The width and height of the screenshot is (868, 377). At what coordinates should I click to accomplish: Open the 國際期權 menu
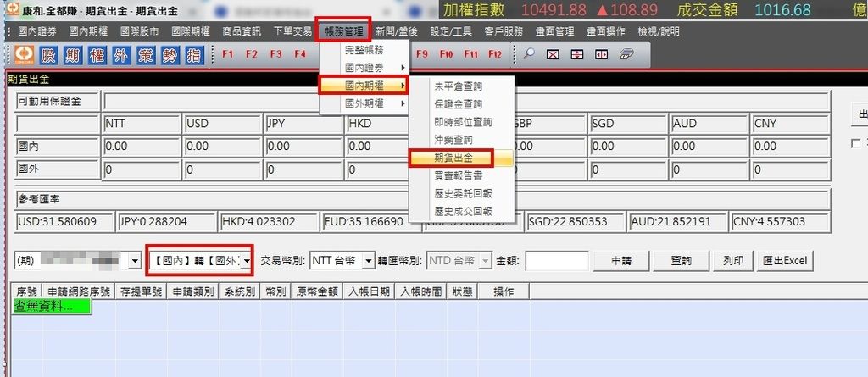(x=191, y=31)
